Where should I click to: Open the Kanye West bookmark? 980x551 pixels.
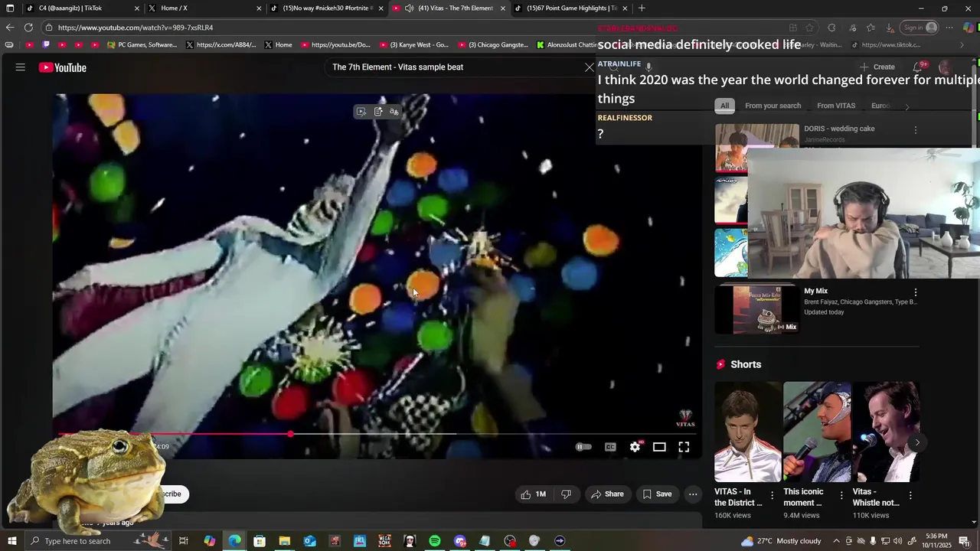(413, 45)
